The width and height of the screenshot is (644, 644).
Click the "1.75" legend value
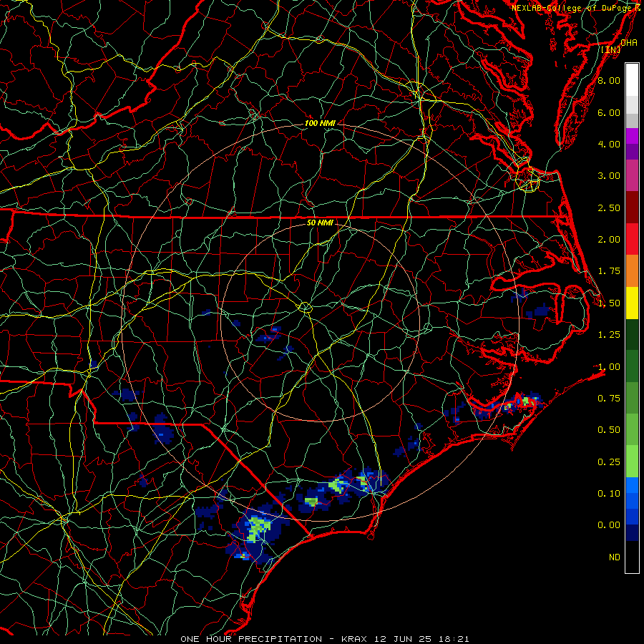pos(609,271)
